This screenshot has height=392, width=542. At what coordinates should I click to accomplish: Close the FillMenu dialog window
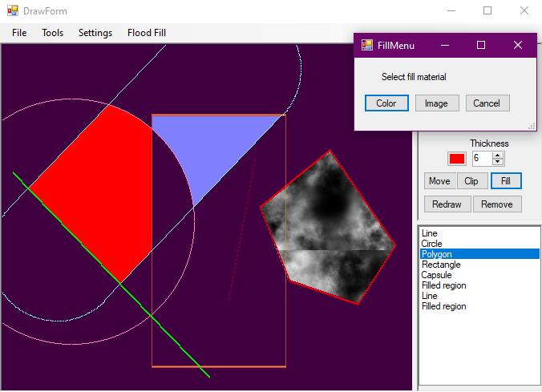click(517, 45)
